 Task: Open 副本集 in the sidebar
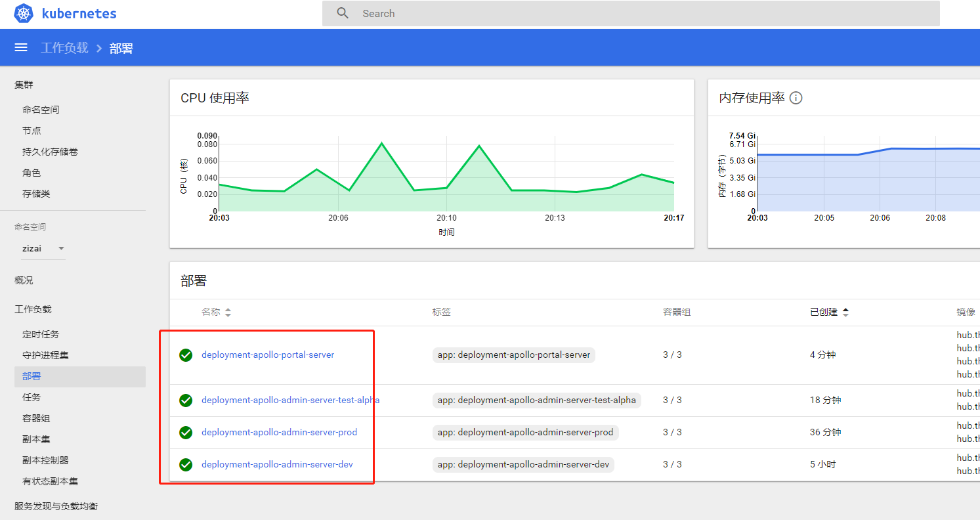(36, 439)
